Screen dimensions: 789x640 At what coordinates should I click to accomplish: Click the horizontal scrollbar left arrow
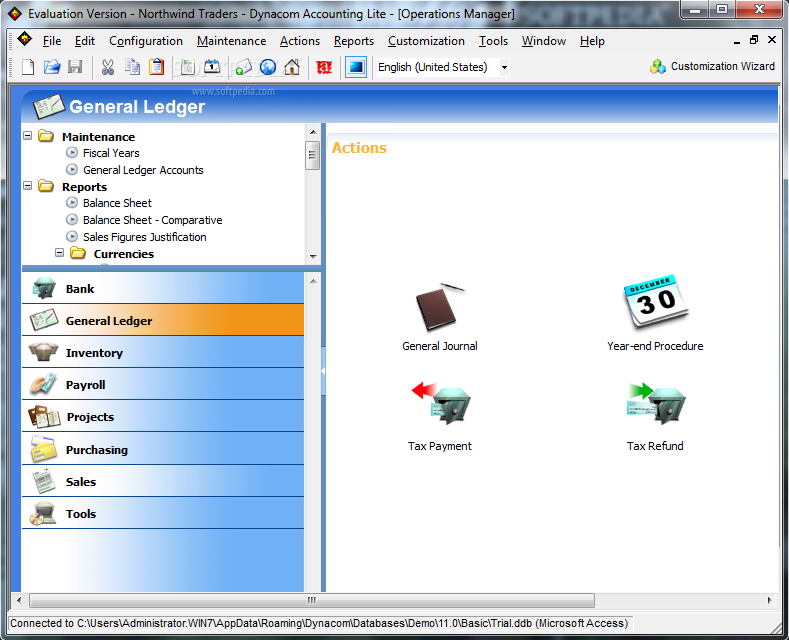coord(19,600)
